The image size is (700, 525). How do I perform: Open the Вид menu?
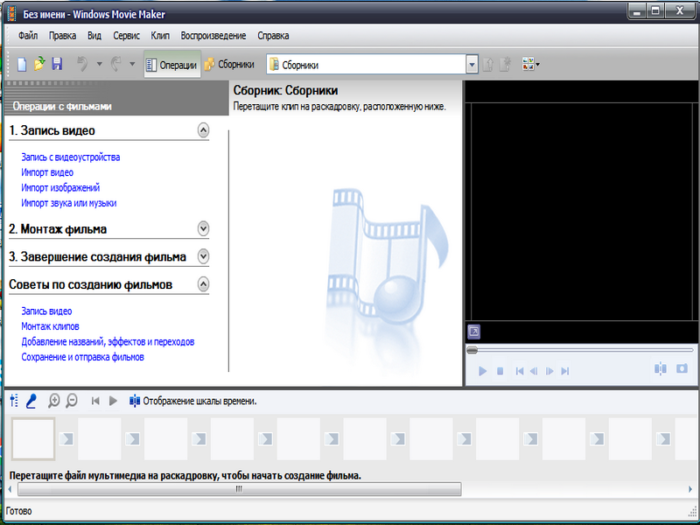coord(94,36)
